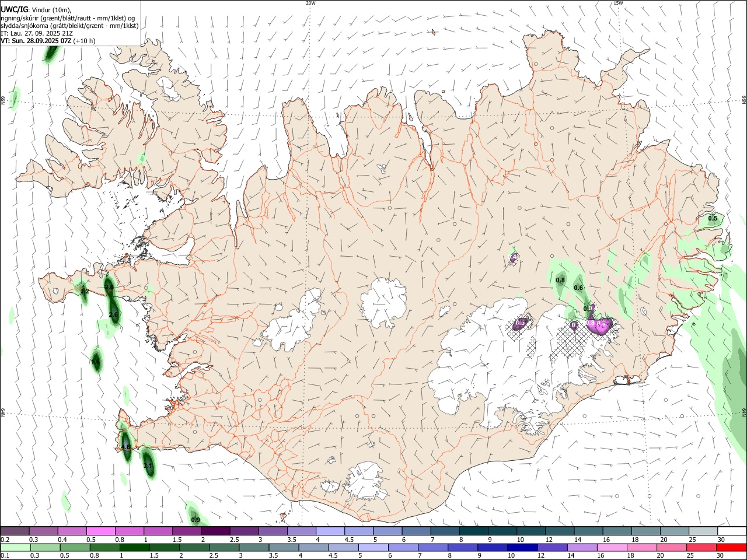Click the '0.2' label in the upper legend row

point(6,540)
